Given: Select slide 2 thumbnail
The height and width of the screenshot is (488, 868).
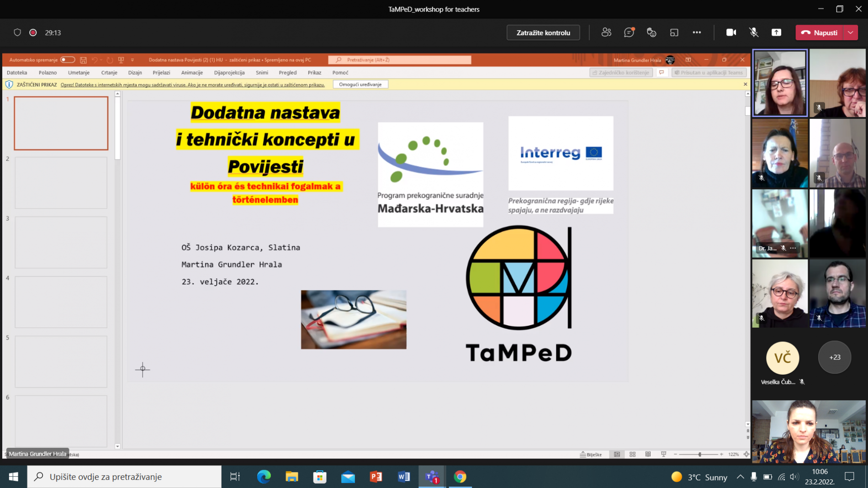Looking at the screenshot, I should (x=61, y=183).
